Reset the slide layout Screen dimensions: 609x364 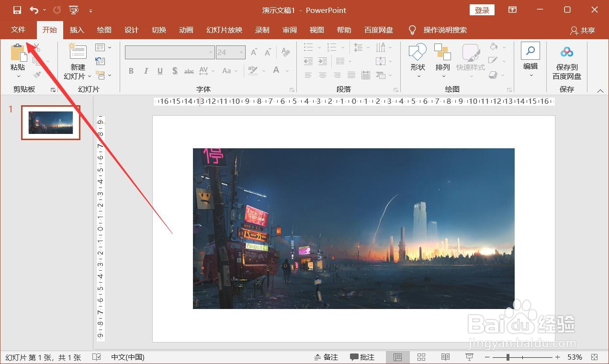(x=100, y=61)
